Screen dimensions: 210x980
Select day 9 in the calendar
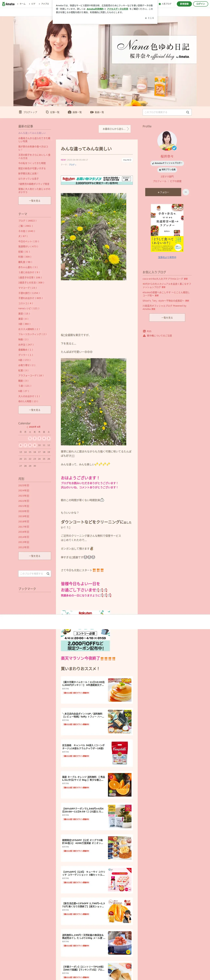click(34, 445)
